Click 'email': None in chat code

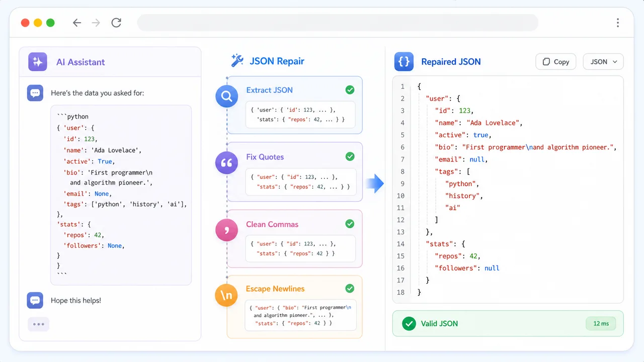[x=87, y=193]
